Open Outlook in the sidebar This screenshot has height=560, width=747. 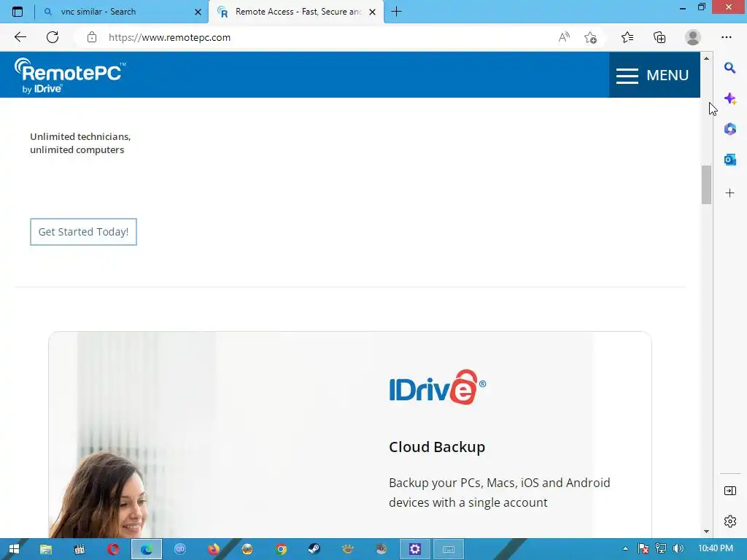pos(729,160)
